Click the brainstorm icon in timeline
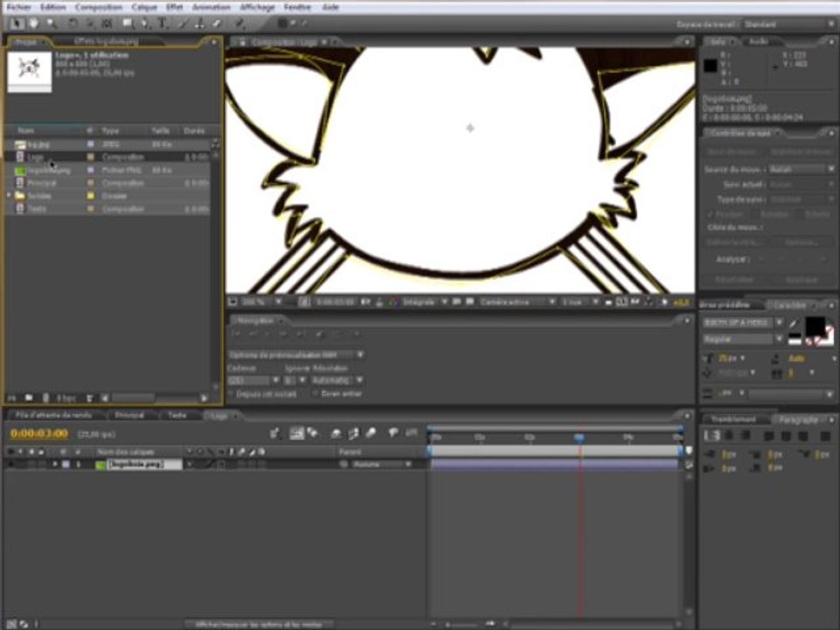Image resolution: width=840 pixels, height=630 pixels. pyautogui.click(x=393, y=433)
